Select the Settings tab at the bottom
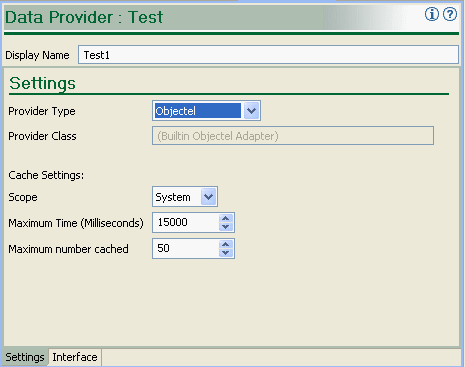Screen dimensions: 465x367 (x=25, y=357)
